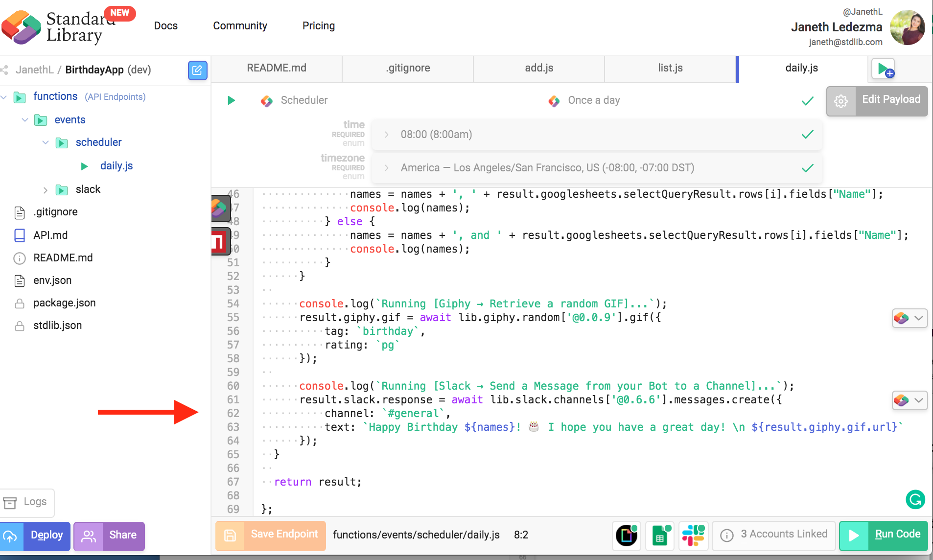
Task: Select the daily.js tab
Action: click(802, 69)
